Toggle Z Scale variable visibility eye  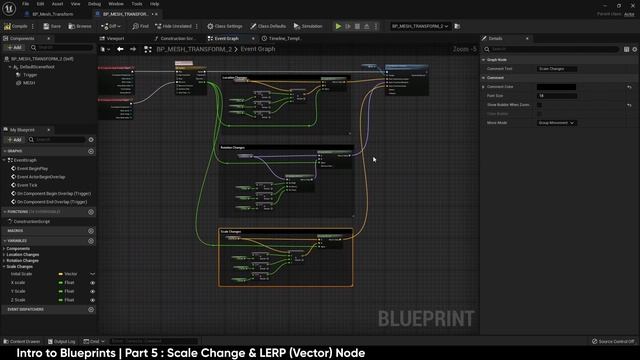(x=93, y=300)
